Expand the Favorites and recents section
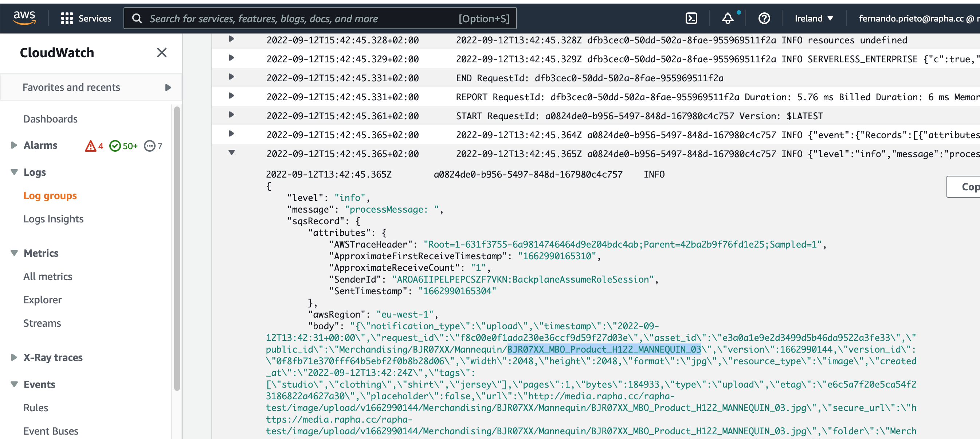This screenshot has height=439, width=980. click(168, 88)
